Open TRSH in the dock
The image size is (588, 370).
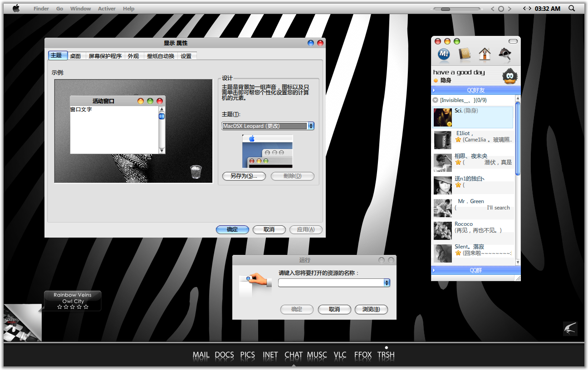pos(386,355)
